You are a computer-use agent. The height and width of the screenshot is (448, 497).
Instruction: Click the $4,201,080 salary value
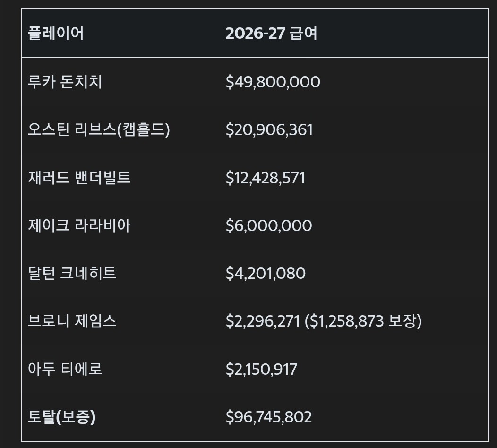[266, 273]
